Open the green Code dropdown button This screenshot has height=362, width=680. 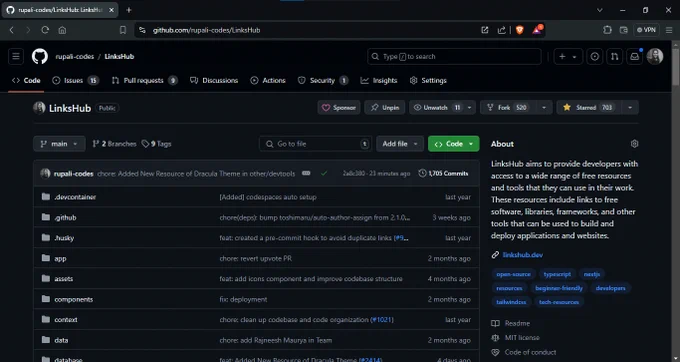454,144
